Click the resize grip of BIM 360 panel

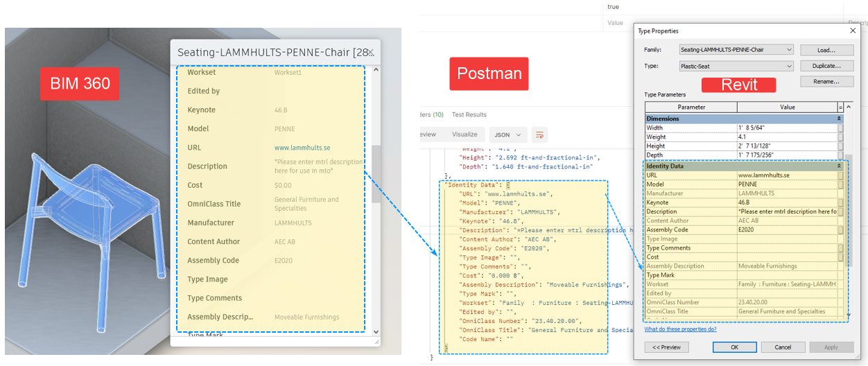coord(376,342)
